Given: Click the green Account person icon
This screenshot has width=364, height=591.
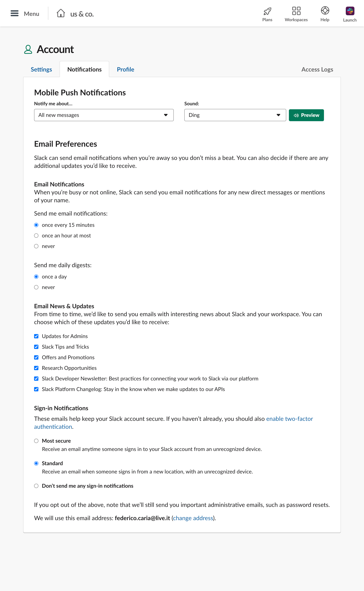Looking at the screenshot, I should pos(28,50).
